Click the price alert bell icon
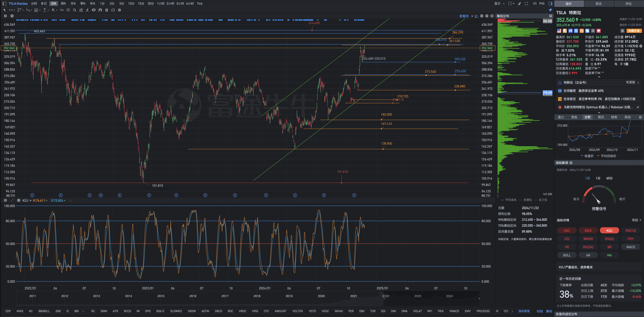Screen dimensions: 644x317 point(622,31)
